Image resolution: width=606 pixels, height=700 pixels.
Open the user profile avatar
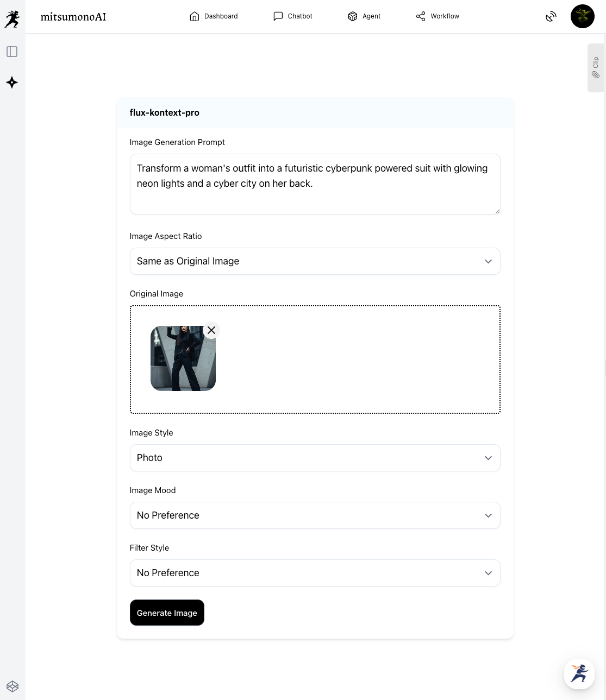(x=583, y=16)
